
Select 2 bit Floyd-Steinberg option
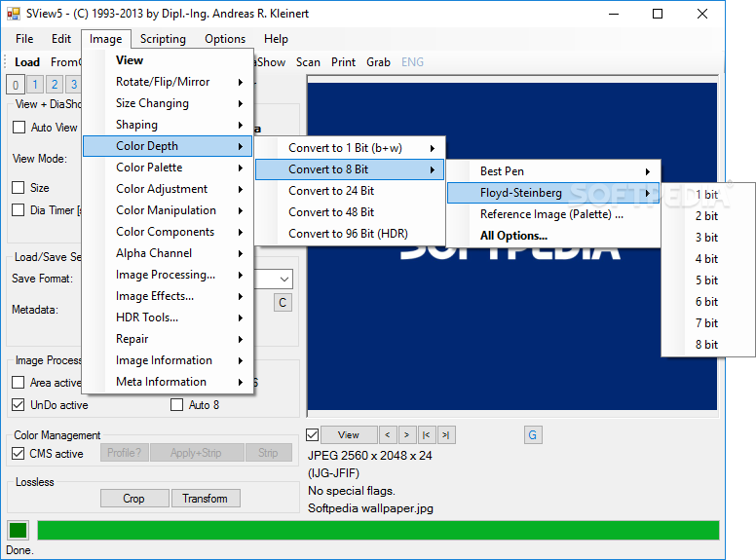[x=708, y=216]
